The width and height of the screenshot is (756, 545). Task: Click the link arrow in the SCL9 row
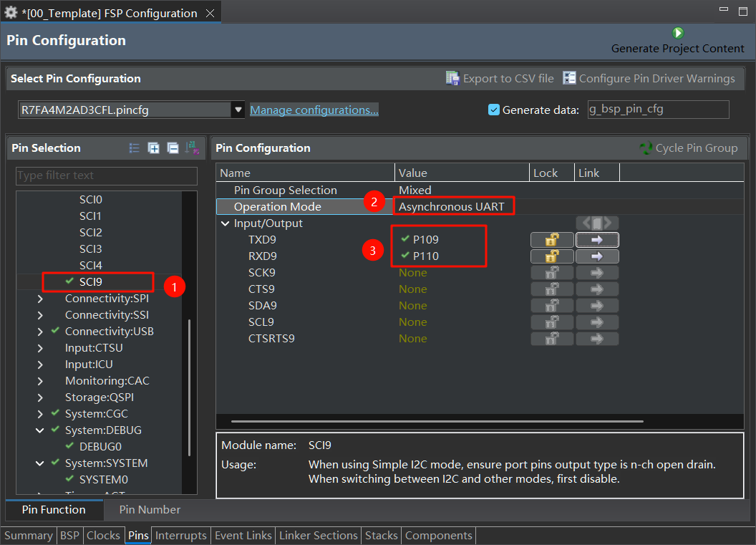[597, 322]
